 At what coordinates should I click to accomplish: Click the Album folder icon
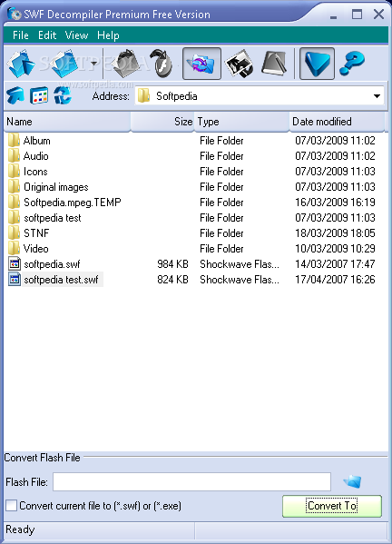coord(14,140)
